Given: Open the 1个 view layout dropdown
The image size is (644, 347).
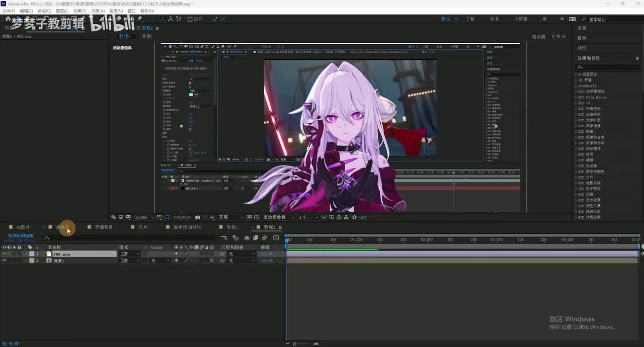Looking at the screenshot, I should [x=308, y=217].
